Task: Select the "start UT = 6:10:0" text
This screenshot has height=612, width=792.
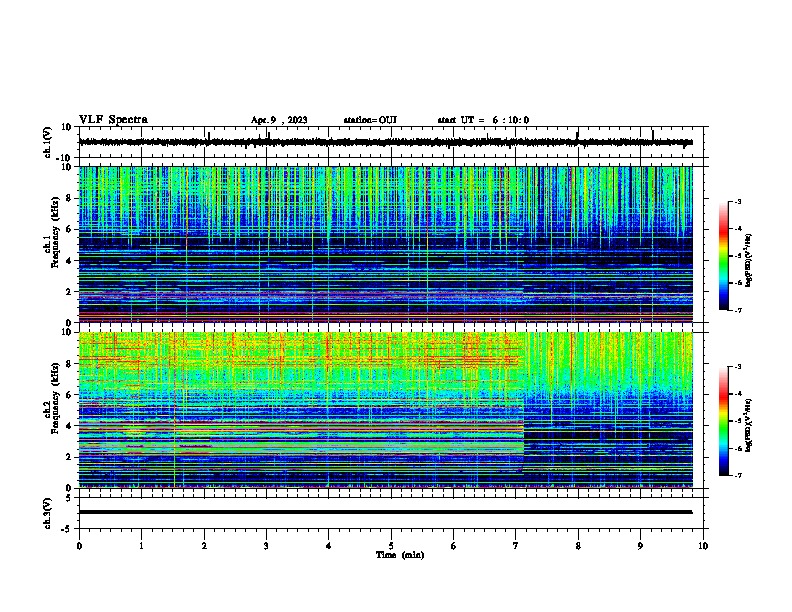Action: tap(483, 120)
